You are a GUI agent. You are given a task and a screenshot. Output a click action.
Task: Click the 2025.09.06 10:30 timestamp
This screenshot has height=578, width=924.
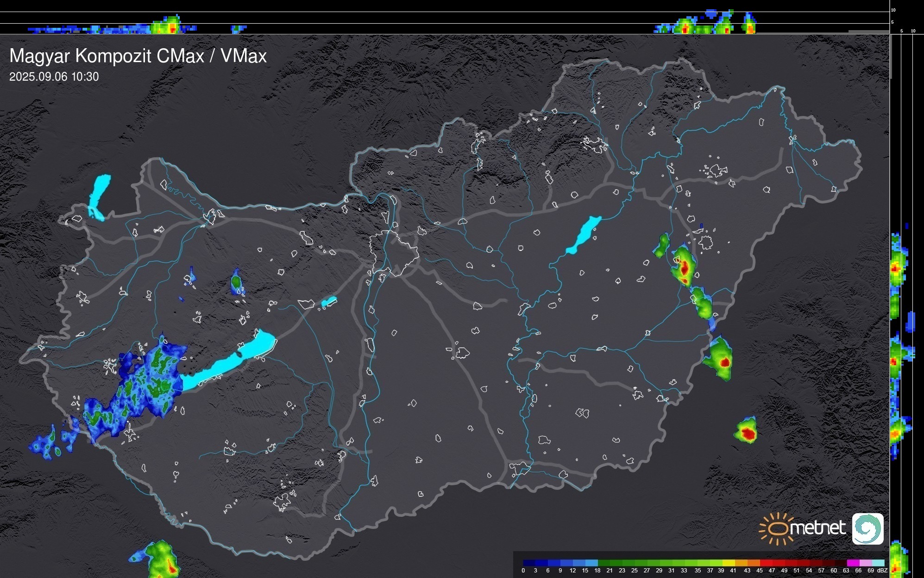point(54,77)
